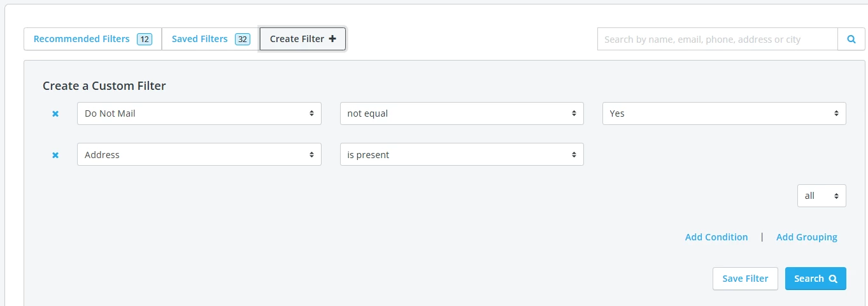Open the Address field dropdown
The height and width of the screenshot is (306, 868).
tap(199, 154)
